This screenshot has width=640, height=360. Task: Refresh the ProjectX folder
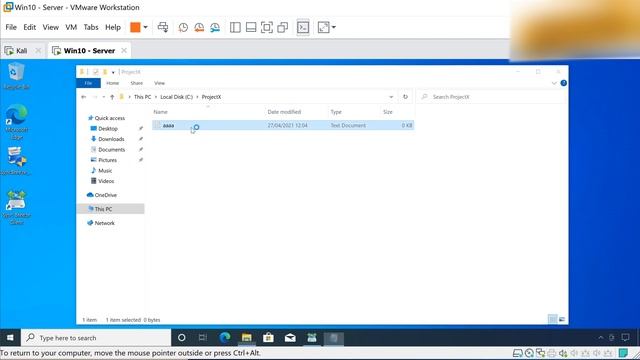pyautogui.click(x=405, y=97)
